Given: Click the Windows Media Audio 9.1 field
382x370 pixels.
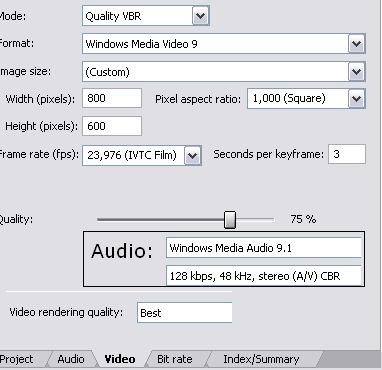Looking at the screenshot, I should [x=264, y=248].
